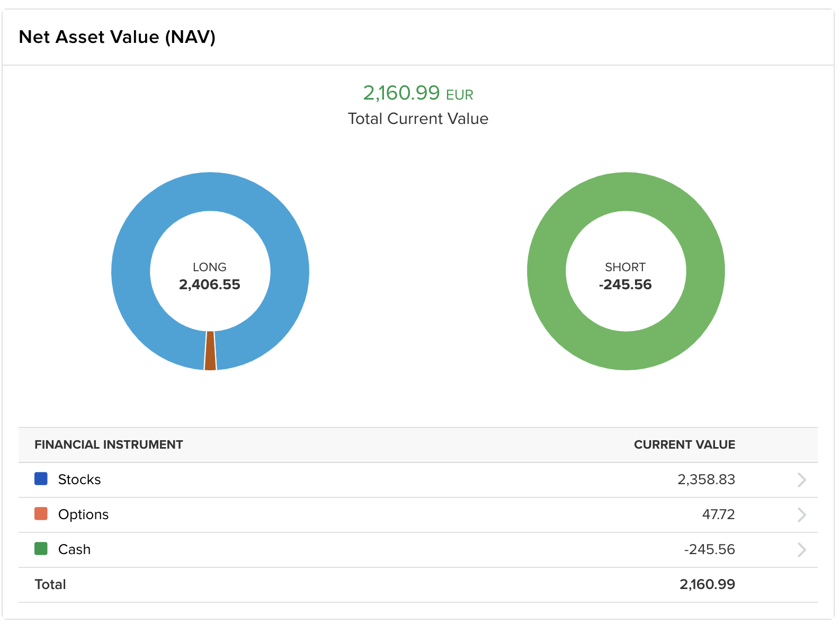The height and width of the screenshot is (624, 840).
Task: Click the Stocks value 2,358.83
Action: pos(706,479)
